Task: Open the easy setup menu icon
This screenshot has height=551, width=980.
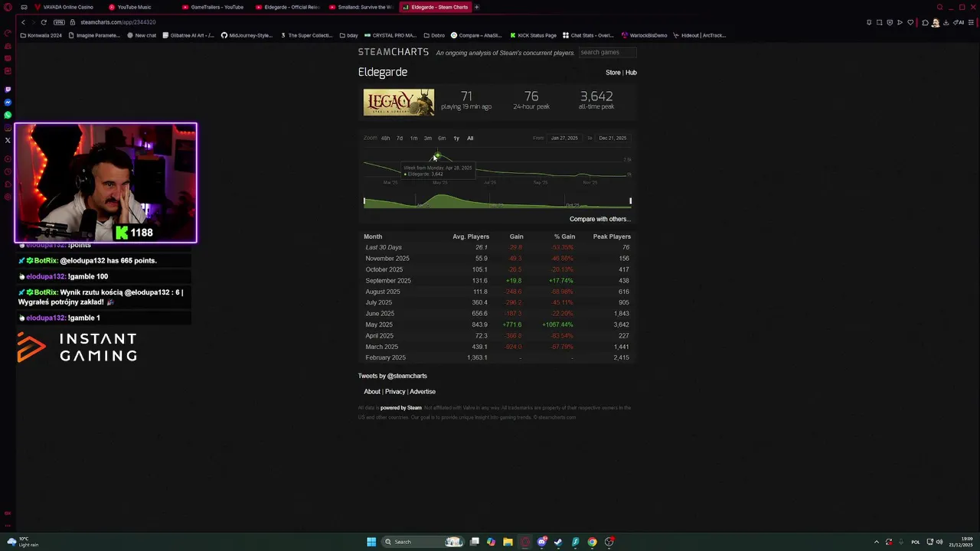Action: [x=972, y=22]
